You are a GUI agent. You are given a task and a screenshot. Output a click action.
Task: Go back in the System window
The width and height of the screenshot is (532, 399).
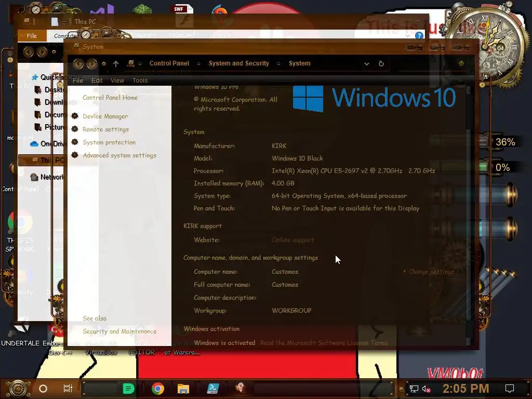point(78,64)
